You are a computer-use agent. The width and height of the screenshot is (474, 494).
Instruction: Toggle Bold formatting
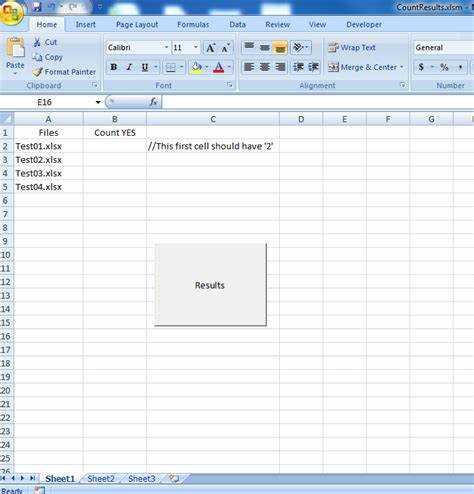(114, 67)
